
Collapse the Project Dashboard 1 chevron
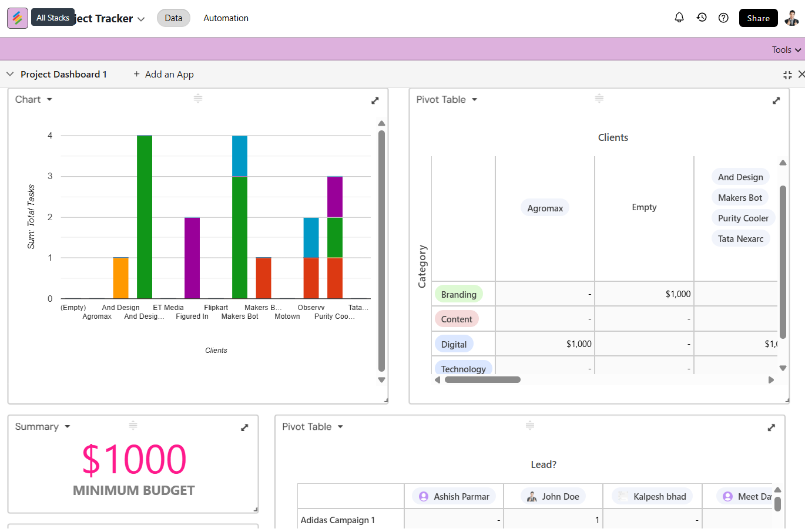(10, 75)
